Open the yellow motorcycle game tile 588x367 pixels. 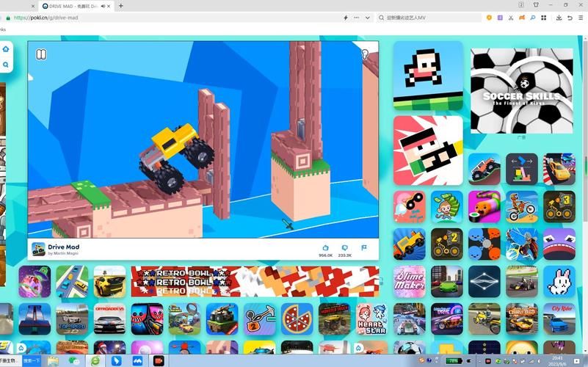point(484,319)
